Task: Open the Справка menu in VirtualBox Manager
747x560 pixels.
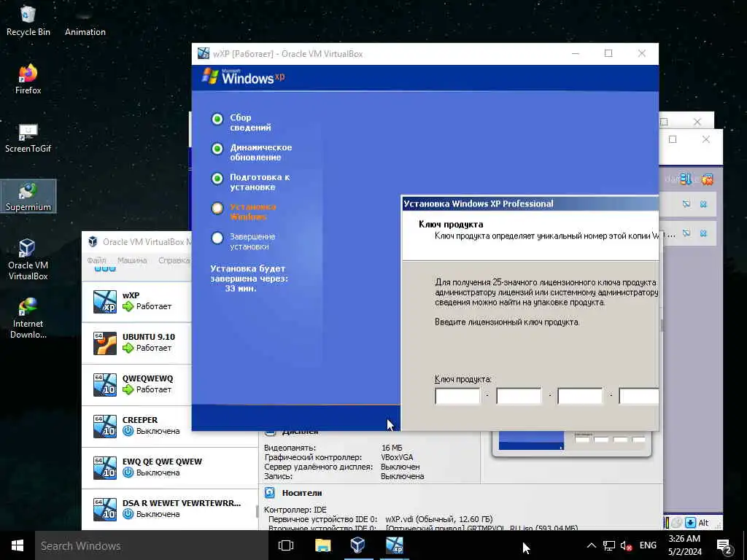Action: point(174,260)
